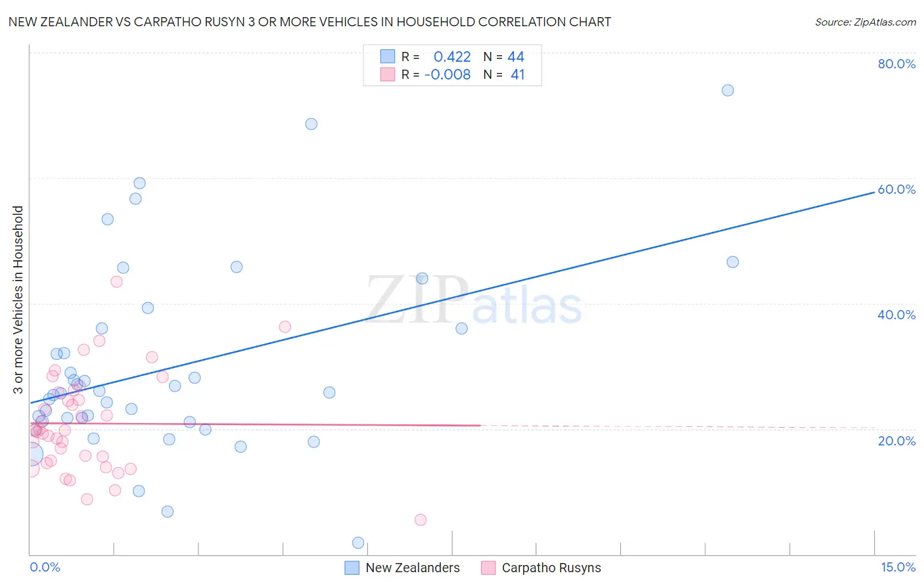Open the ZipAtlas.com source link
The width and height of the screenshot is (924, 586).
[x=866, y=22]
